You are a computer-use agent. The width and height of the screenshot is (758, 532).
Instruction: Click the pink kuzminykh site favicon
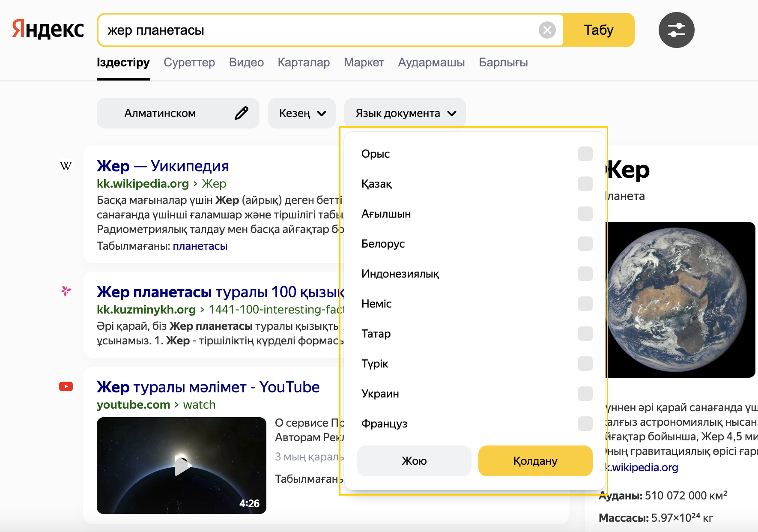point(66,291)
